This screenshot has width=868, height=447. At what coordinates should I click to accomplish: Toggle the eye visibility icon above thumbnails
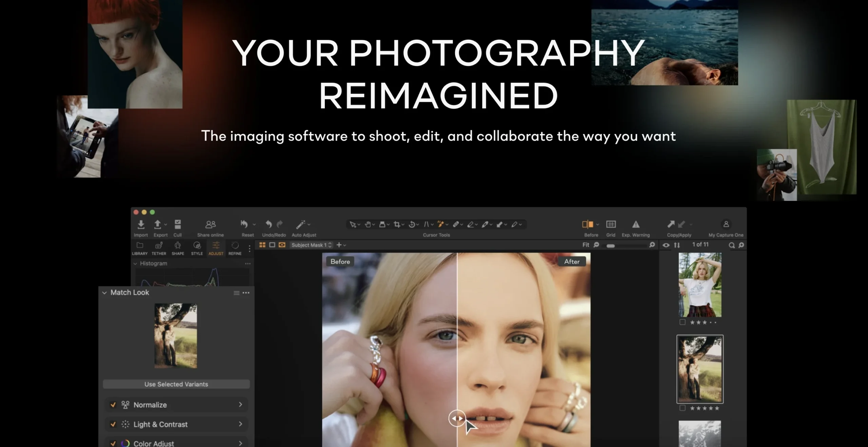666,245
